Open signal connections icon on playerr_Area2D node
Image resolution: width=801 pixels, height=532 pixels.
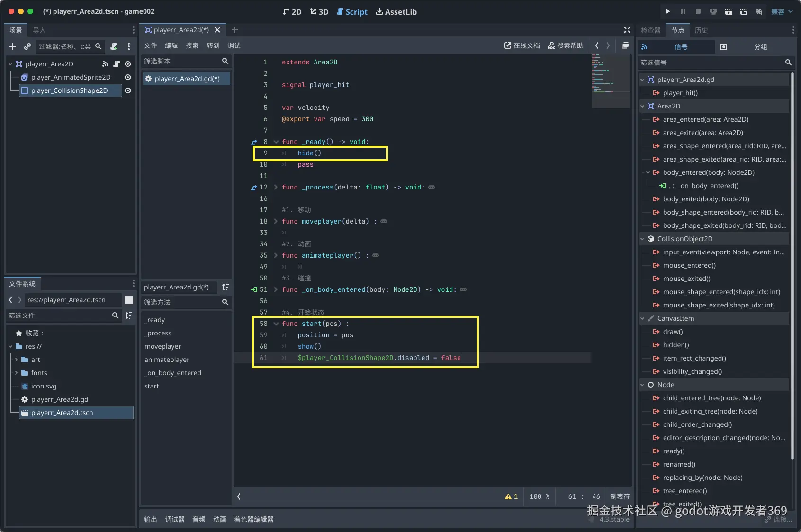(x=105, y=64)
